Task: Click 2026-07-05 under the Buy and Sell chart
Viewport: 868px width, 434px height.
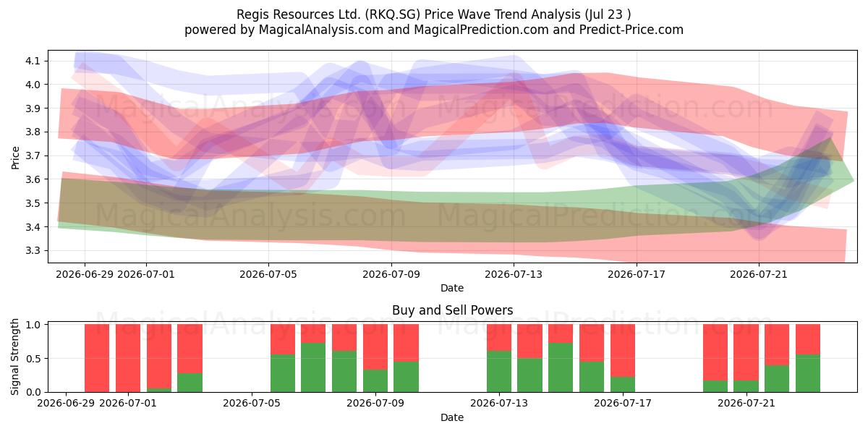Action: (x=252, y=403)
